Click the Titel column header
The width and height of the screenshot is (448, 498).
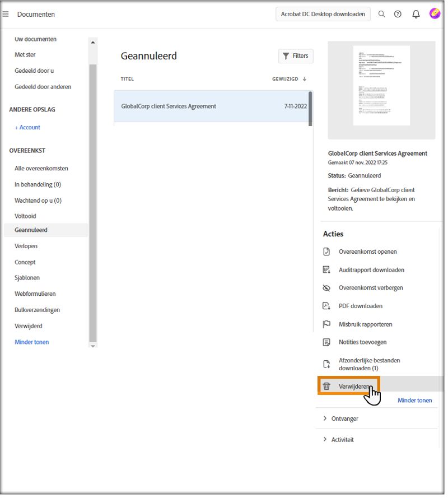(127, 79)
